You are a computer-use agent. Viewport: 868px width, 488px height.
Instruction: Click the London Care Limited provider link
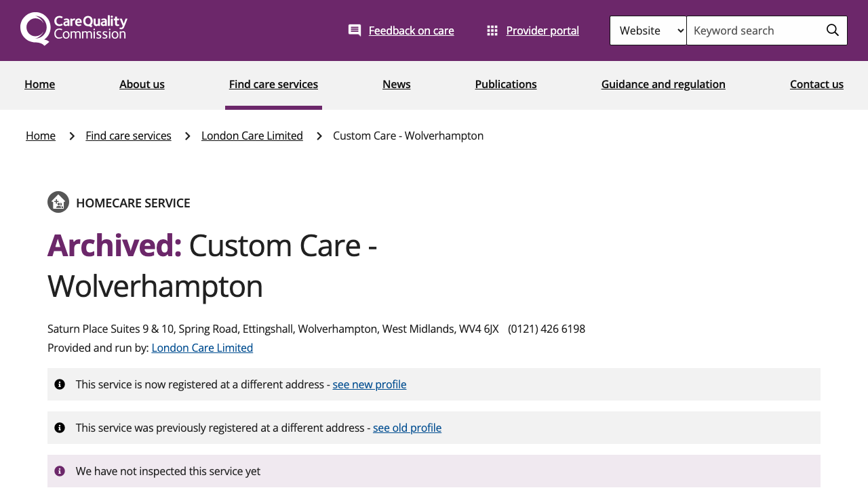202,347
